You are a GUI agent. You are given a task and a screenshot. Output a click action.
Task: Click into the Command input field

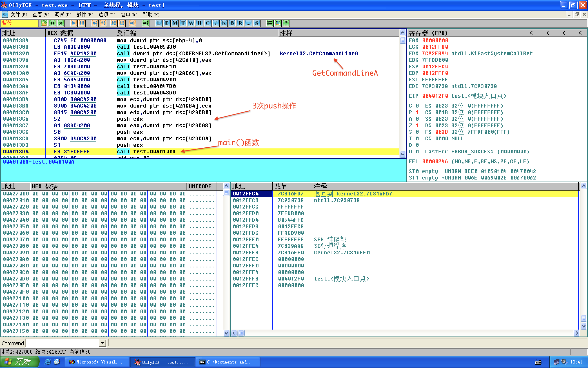(63, 343)
